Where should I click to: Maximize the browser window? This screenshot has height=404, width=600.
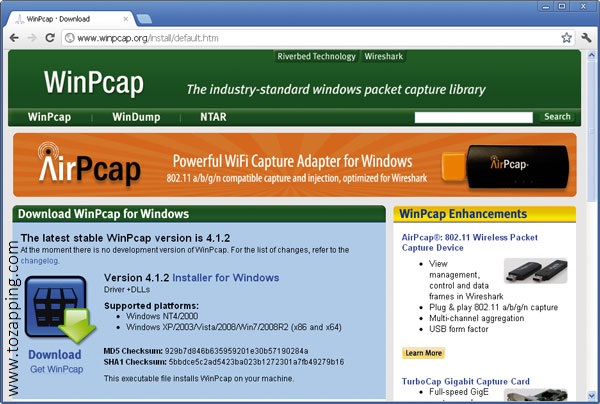tap(562, 7)
